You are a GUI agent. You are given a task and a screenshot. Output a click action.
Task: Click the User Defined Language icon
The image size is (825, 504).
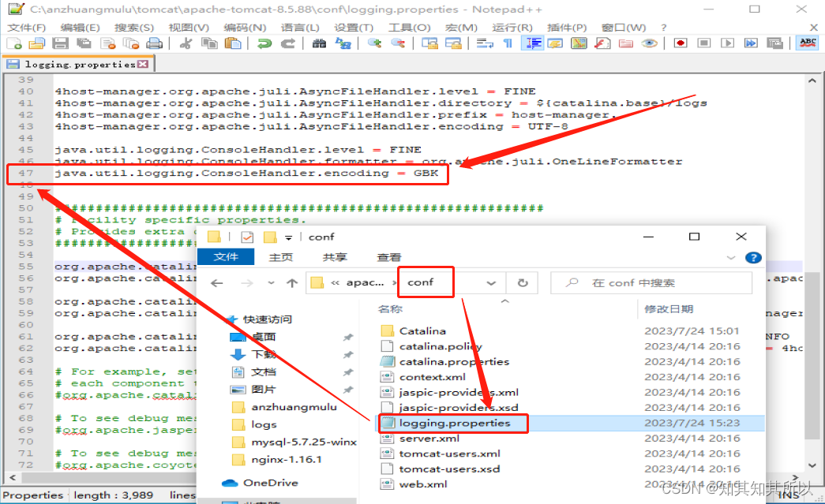pos(555,43)
